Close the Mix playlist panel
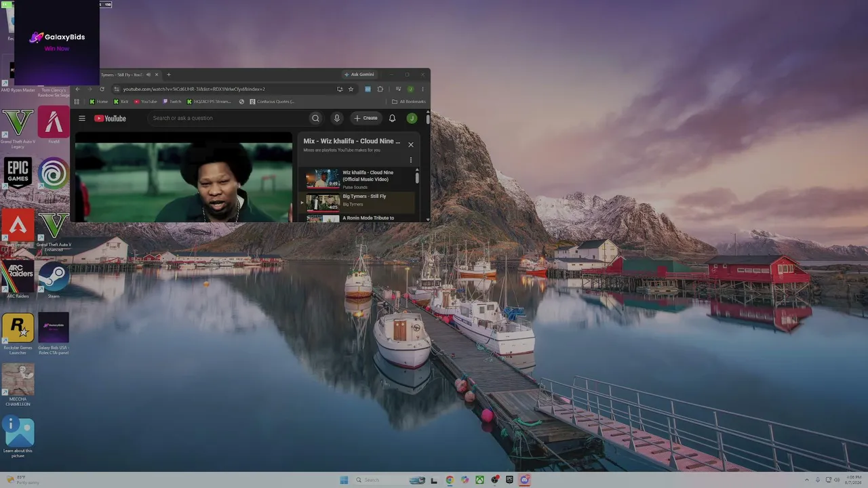 tap(410, 144)
